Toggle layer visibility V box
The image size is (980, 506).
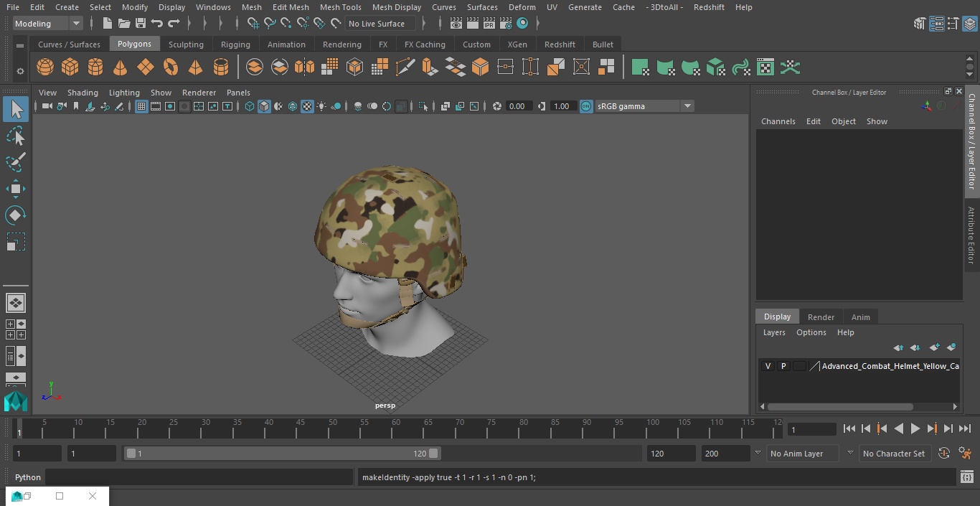point(768,366)
